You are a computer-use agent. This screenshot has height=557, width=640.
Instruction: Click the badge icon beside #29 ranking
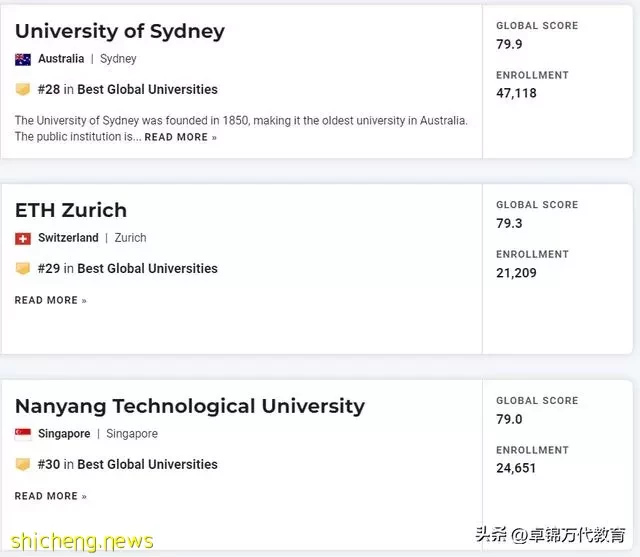click(23, 269)
